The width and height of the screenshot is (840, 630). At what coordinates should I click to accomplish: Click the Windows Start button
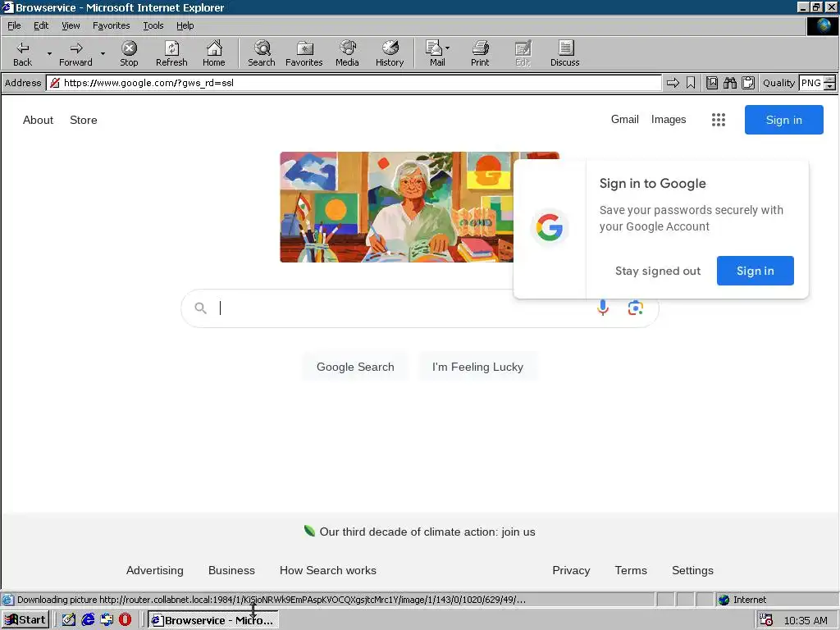coord(25,620)
